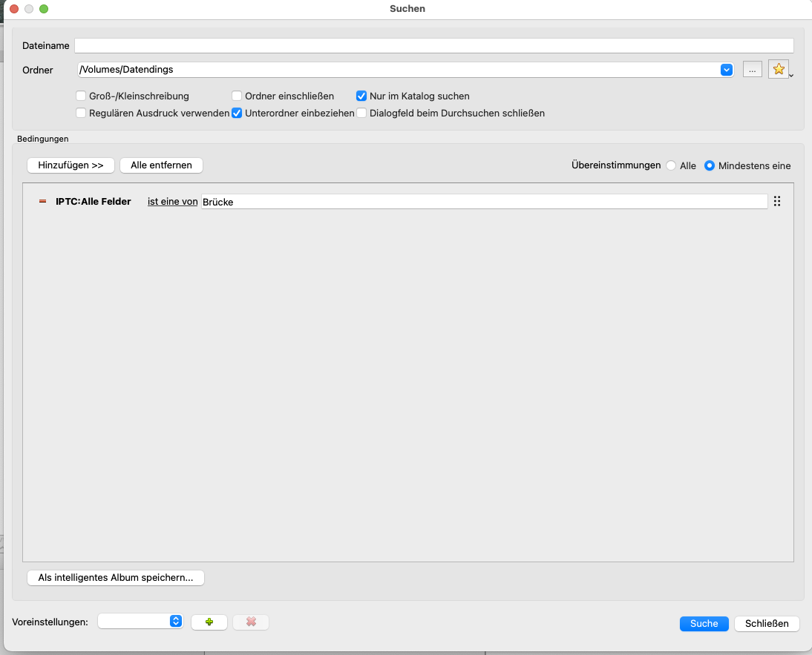This screenshot has height=655, width=812.
Task: Click the Schließen button
Action: (767, 623)
